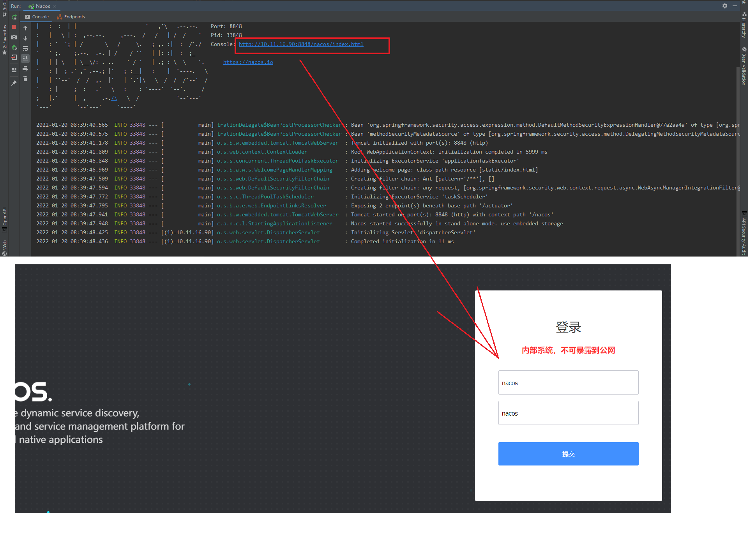This screenshot has height=538, width=756.
Task: Click the 登录 login heading
Action: pos(568,327)
